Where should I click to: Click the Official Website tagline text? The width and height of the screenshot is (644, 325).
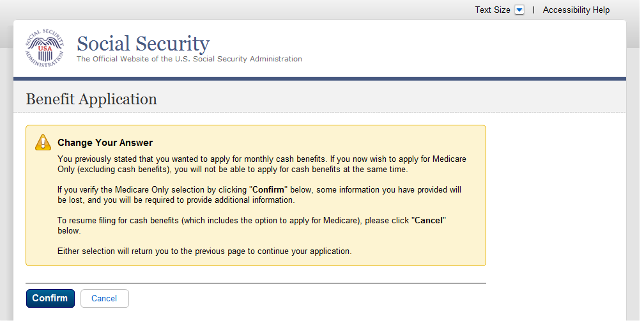[x=189, y=59]
